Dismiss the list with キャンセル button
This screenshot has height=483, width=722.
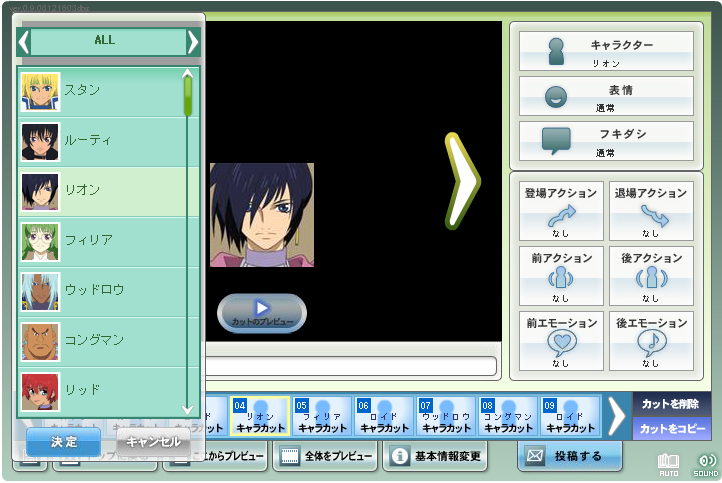[153, 441]
